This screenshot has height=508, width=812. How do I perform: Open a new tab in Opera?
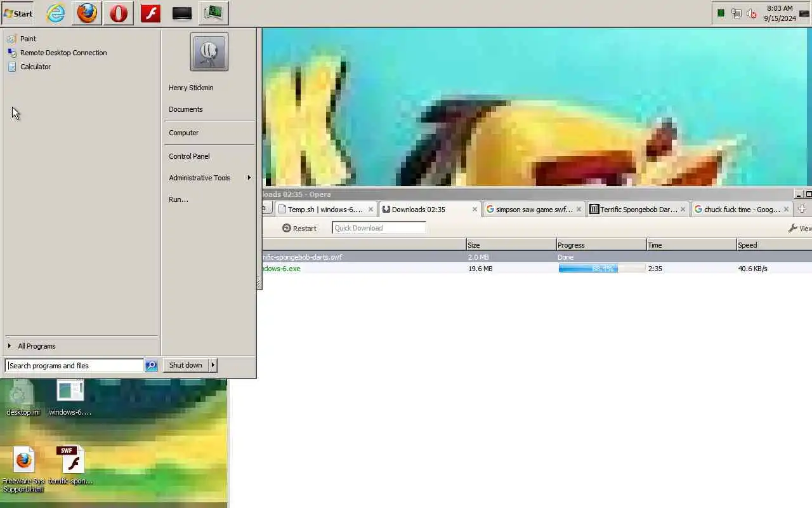click(802, 209)
